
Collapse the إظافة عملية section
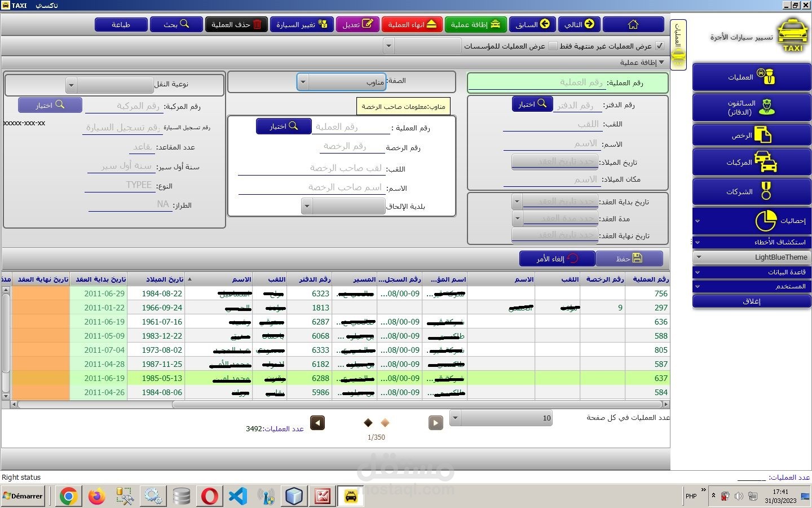[x=661, y=62]
